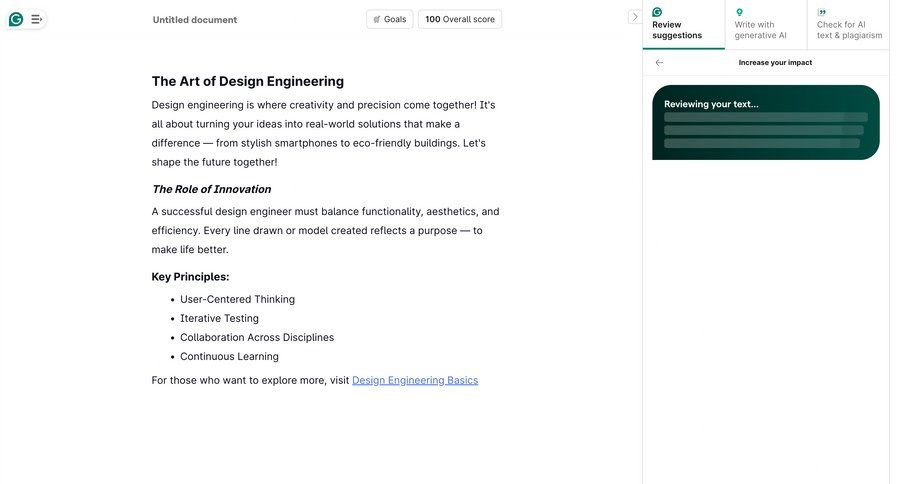
Task: Click the lightbulb icon on generative AI tab
Action: coord(739,12)
